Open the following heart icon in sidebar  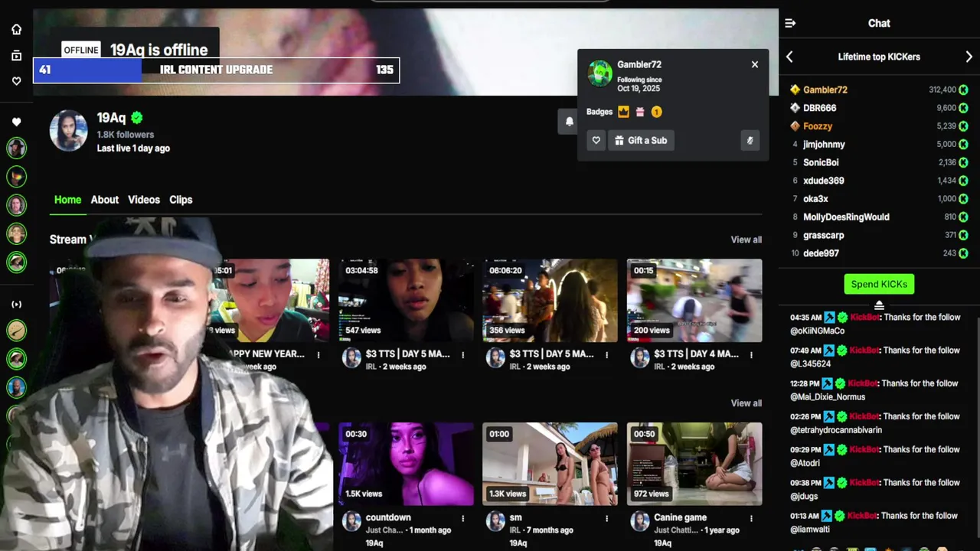coord(16,81)
